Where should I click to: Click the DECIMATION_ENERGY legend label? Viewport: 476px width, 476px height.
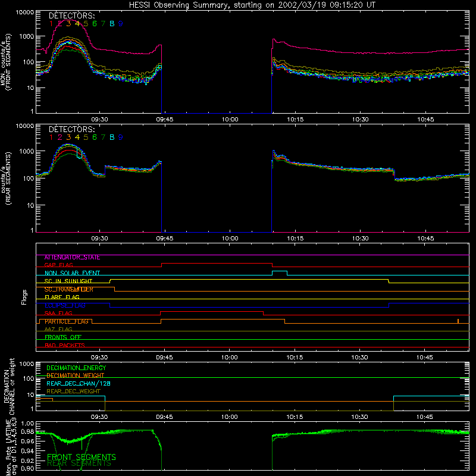click(76, 368)
